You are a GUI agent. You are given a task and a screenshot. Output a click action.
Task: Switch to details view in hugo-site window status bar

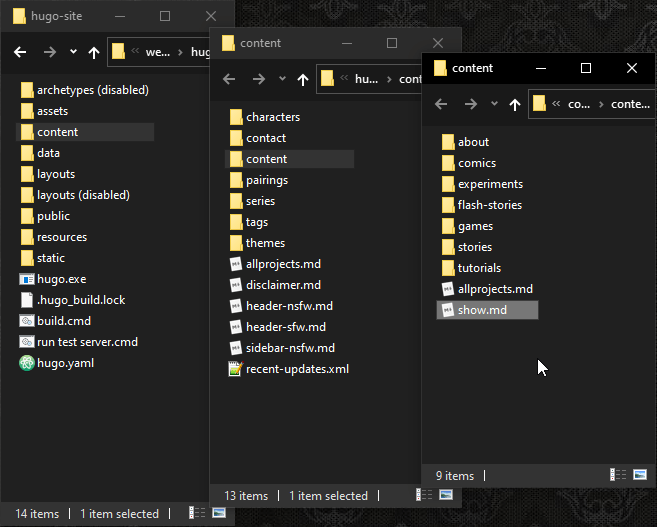click(x=197, y=514)
